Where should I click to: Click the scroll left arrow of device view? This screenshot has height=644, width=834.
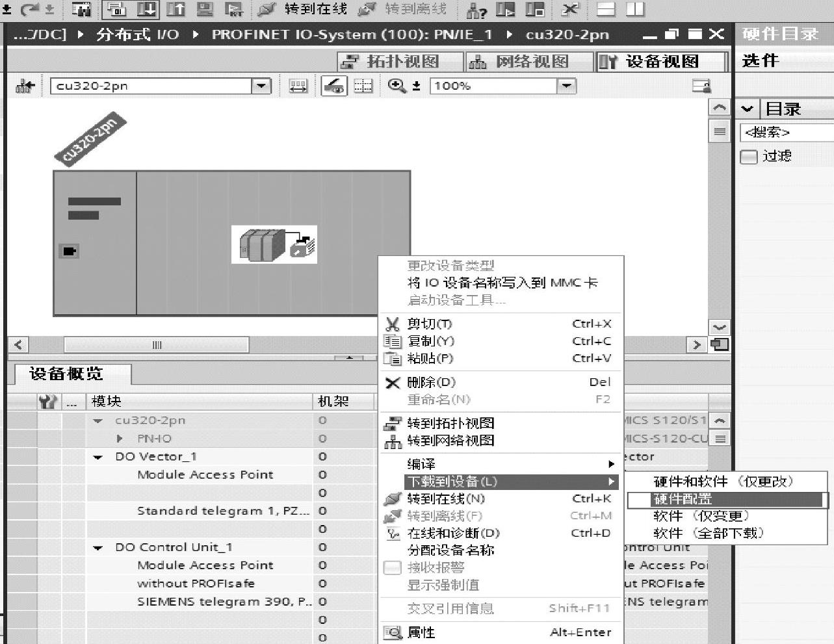(x=18, y=344)
